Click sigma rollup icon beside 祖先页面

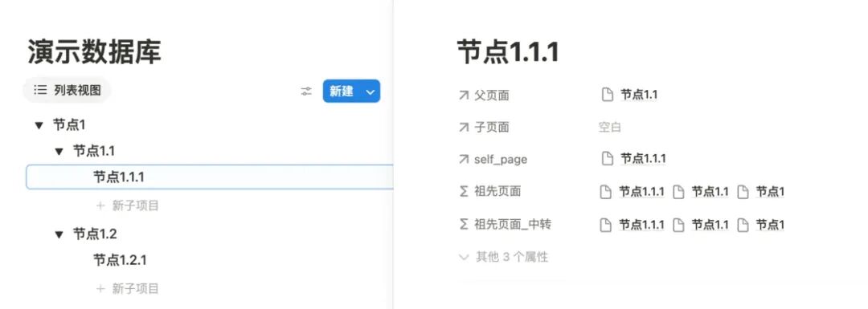[464, 192]
